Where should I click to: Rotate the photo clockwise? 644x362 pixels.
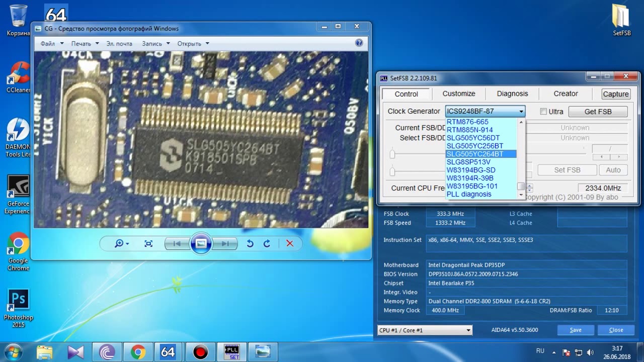pyautogui.click(x=267, y=243)
